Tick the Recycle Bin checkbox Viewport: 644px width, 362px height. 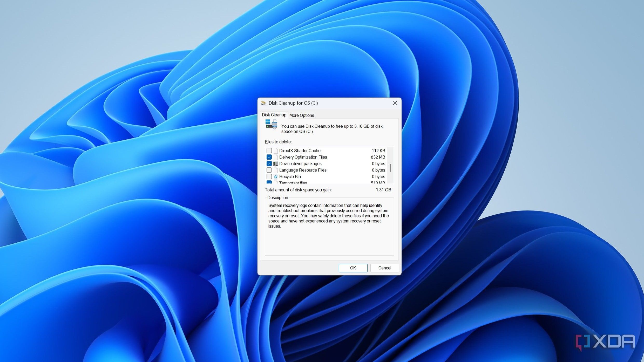click(x=269, y=177)
